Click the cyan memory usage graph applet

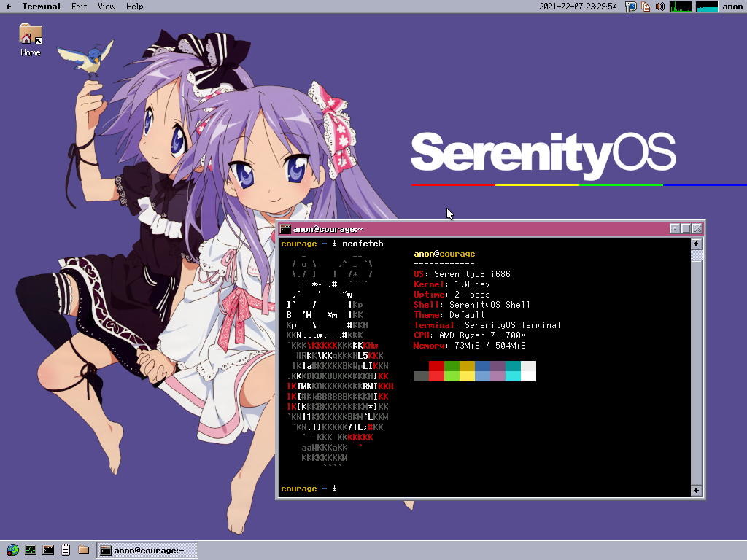706,7
